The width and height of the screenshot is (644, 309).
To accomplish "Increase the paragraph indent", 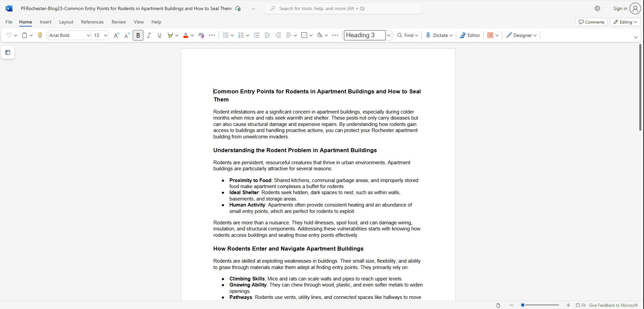I will tap(278, 35).
